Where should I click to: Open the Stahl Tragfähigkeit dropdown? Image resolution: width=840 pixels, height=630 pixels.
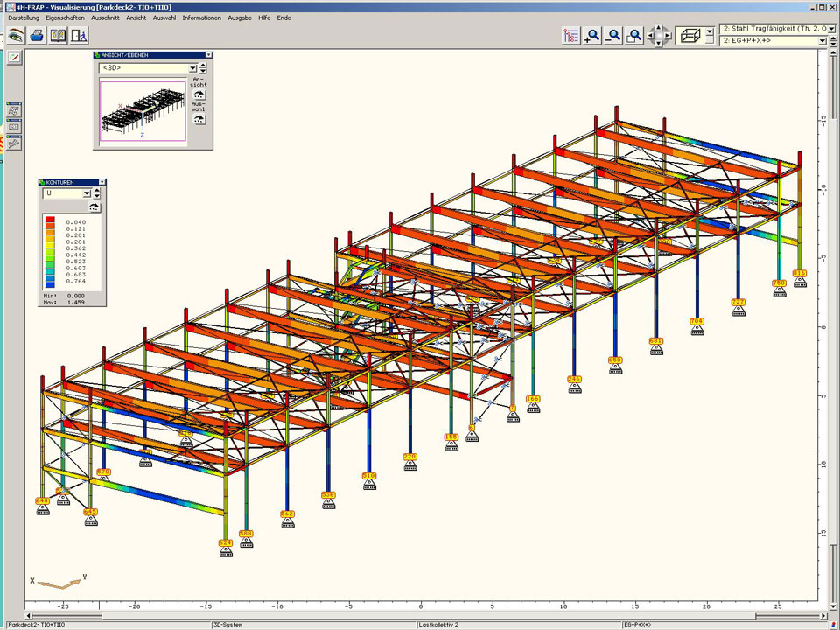click(x=830, y=29)
